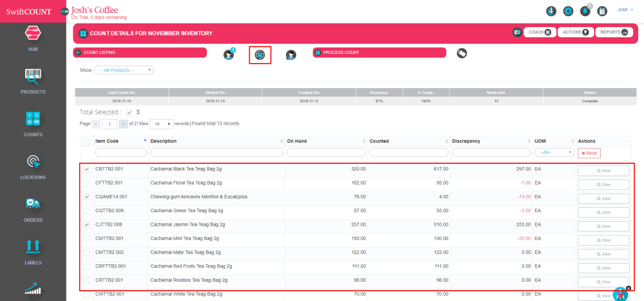Open the chart icon below Labels
Screen dimensions: 644x301
33,288
